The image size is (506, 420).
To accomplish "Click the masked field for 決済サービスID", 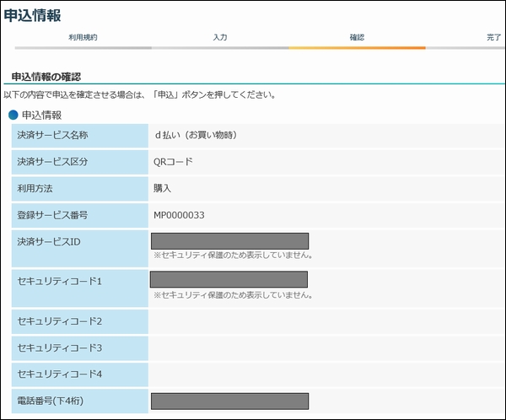I will click(229, 241).
